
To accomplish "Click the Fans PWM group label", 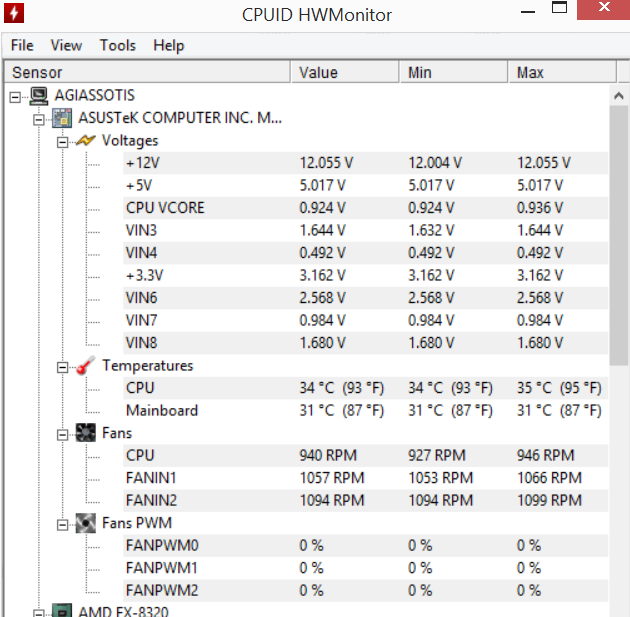I will [137, 523].
